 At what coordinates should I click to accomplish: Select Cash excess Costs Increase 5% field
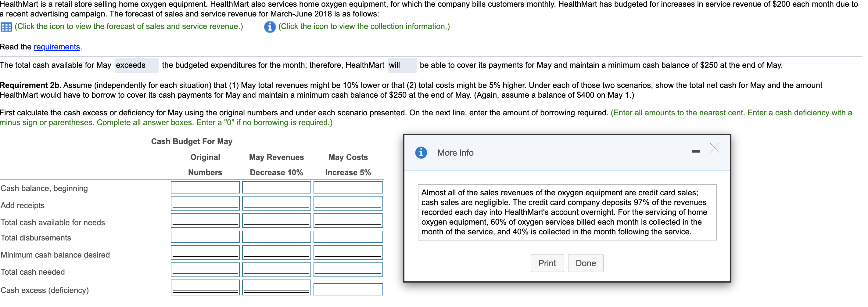tap(348, 290)
